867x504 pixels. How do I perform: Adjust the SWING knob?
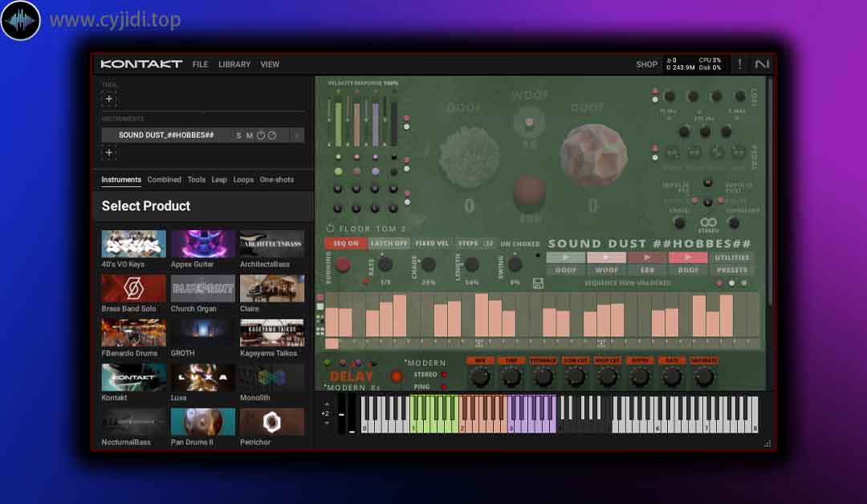coord(515,265)
